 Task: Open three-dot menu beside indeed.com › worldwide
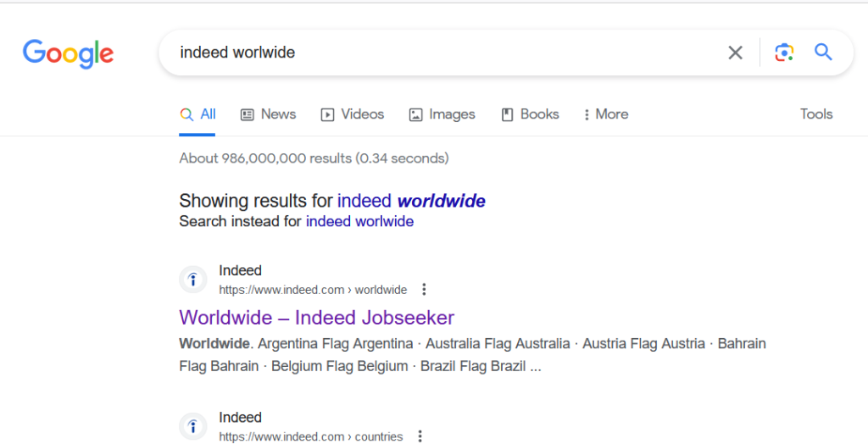(424, 290)
